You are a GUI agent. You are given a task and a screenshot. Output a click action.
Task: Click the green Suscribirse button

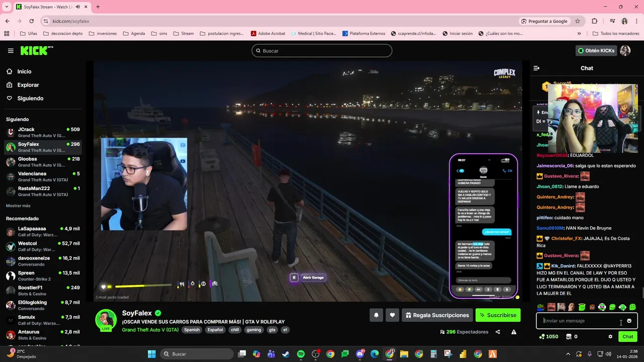pos(498,315)
